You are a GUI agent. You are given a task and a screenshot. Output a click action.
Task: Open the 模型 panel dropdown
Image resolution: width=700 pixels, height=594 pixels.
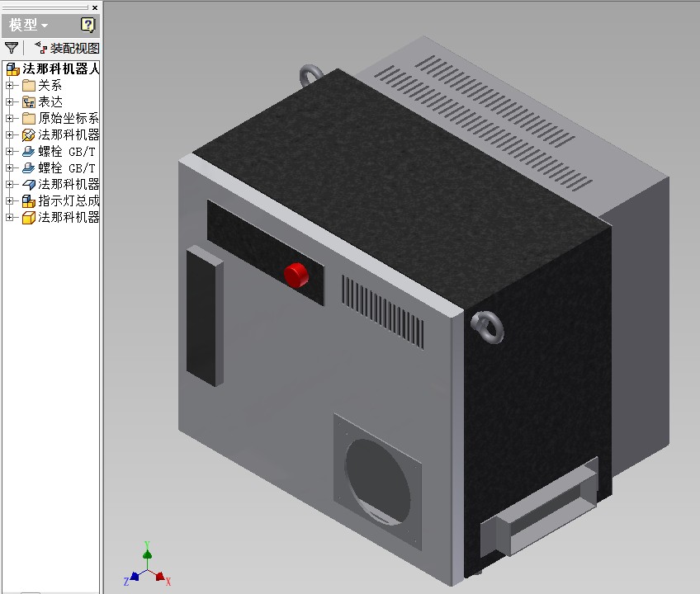28,25
